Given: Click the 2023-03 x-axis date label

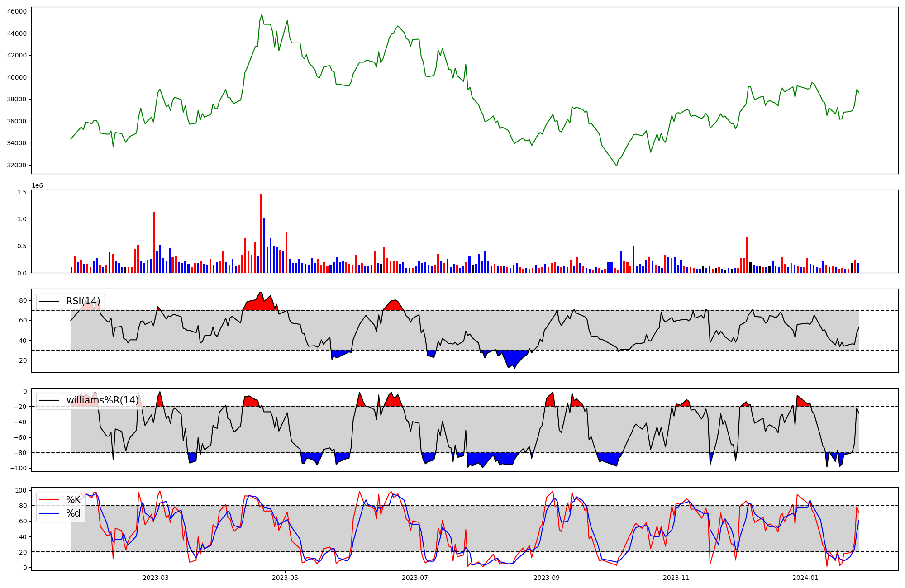Looking at the screenshot, I should click(155, 578).
